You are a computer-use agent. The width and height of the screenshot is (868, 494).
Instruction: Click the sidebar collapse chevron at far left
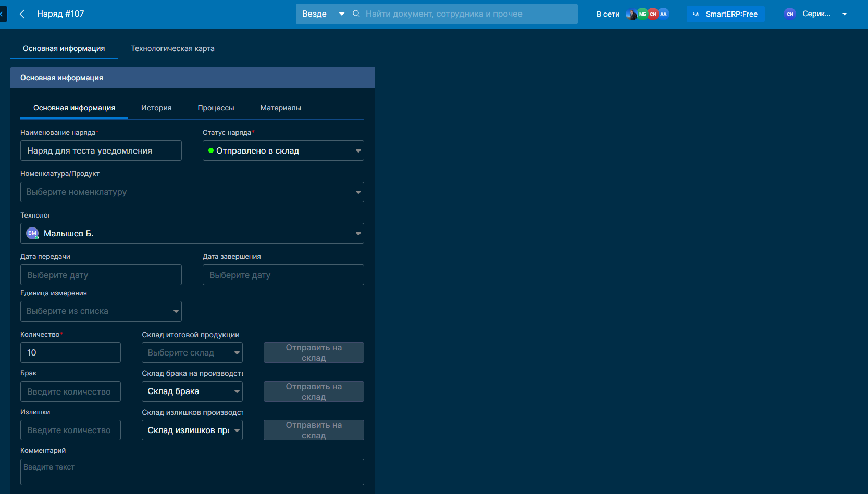[2, 14]
